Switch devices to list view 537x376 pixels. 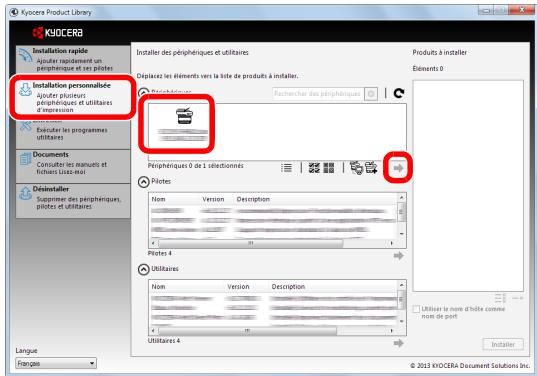pos(286,168)
